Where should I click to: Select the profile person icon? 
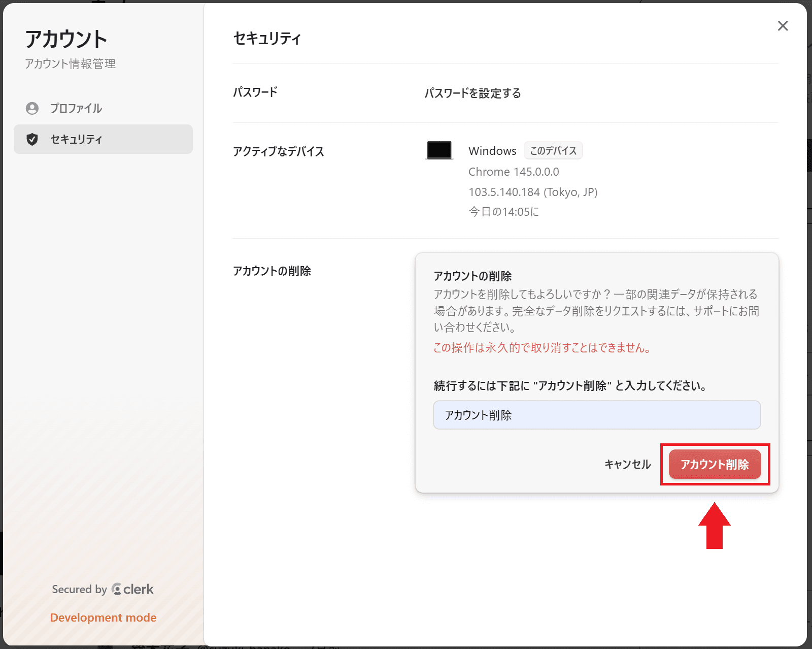(x=32, y=108)
